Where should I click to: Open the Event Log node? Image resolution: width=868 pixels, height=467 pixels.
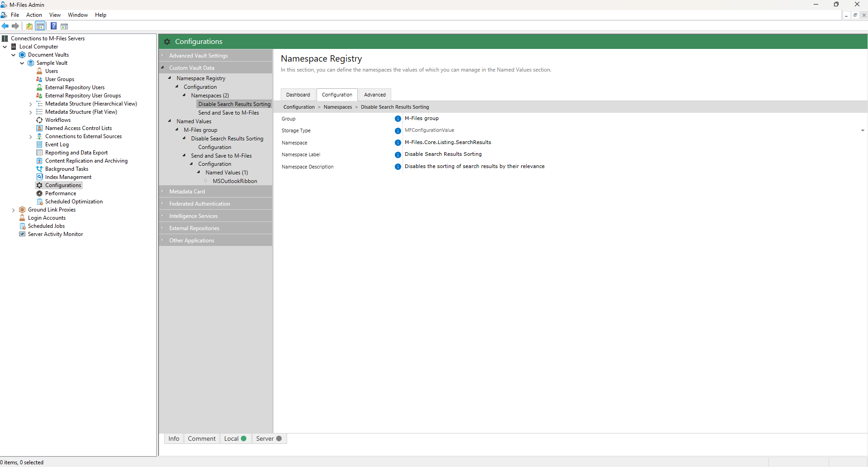(57, 144)
